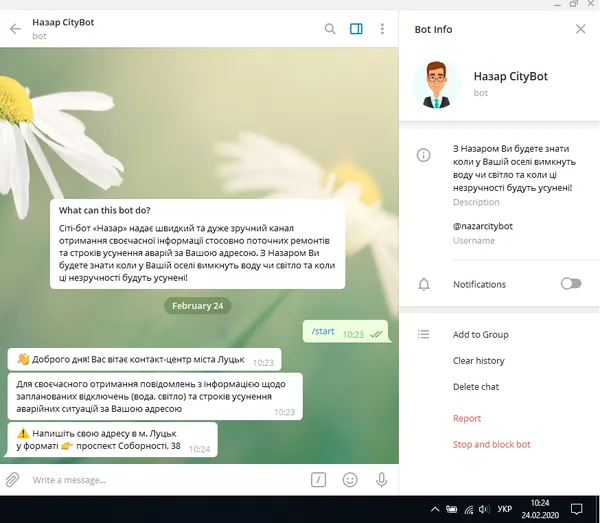Click Stop and block bot
The width and height of the screenshot is (600, 523).
492,445
